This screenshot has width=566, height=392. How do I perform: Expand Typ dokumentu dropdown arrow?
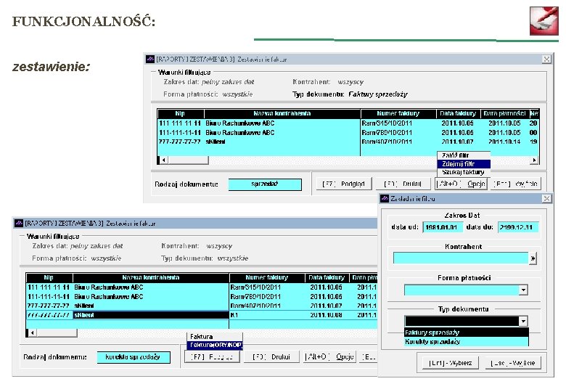coord(523,321)
